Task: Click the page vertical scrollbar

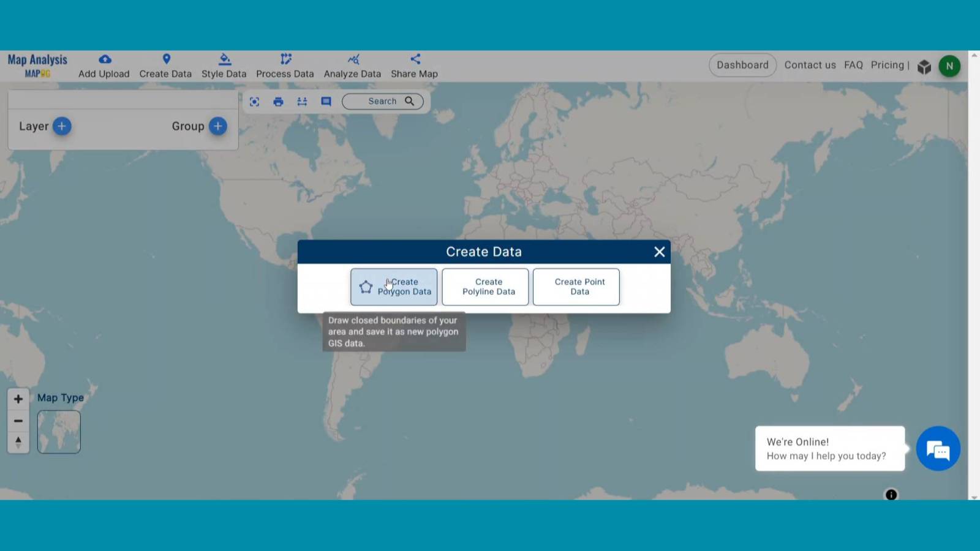Action: [x=974, y=275]
